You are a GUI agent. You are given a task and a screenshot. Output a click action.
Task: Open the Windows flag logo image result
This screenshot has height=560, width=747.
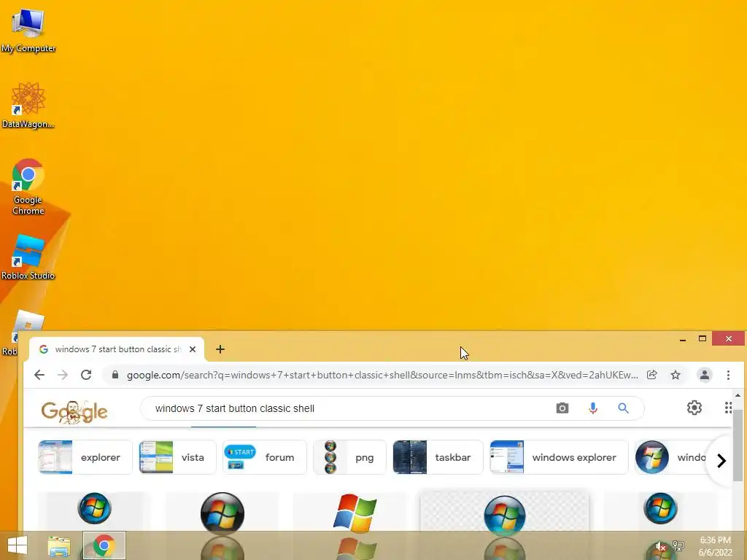[x=355, y=512]
